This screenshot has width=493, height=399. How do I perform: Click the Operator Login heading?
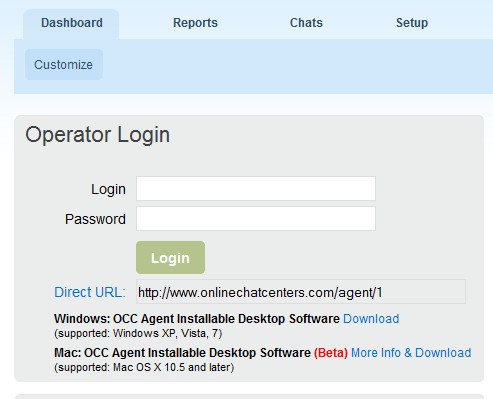click(x=98, y=135)
